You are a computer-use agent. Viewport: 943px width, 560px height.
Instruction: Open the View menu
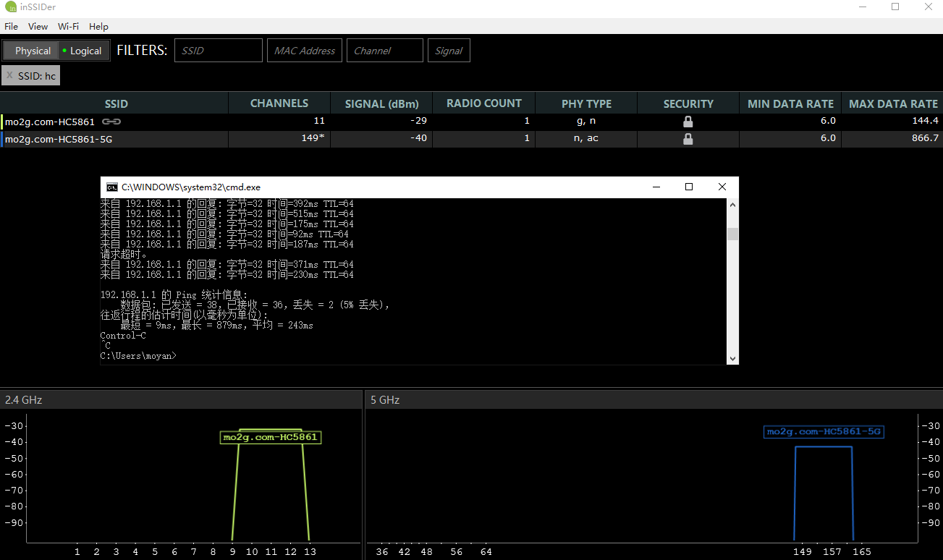tap(38, 26)
